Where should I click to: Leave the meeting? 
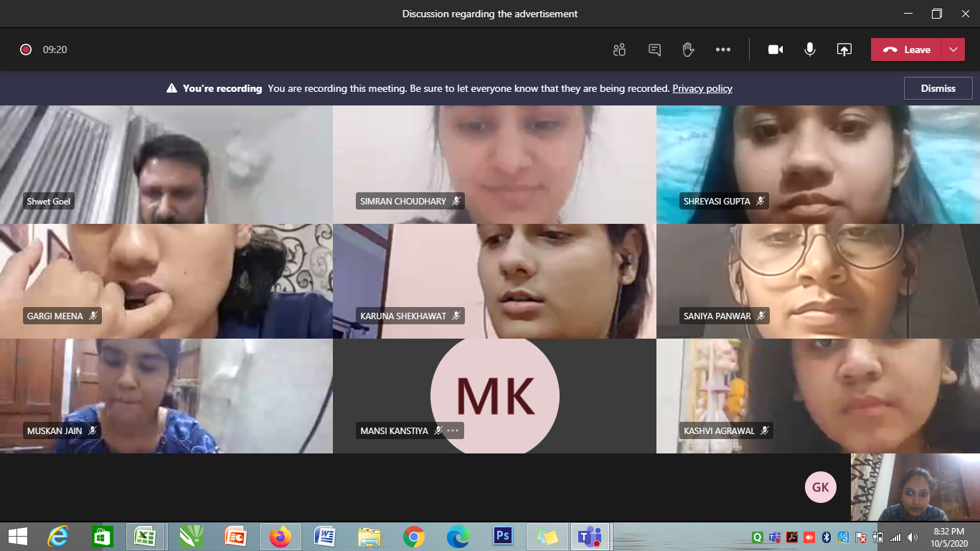pyautogui.click(x=907, y=50)
